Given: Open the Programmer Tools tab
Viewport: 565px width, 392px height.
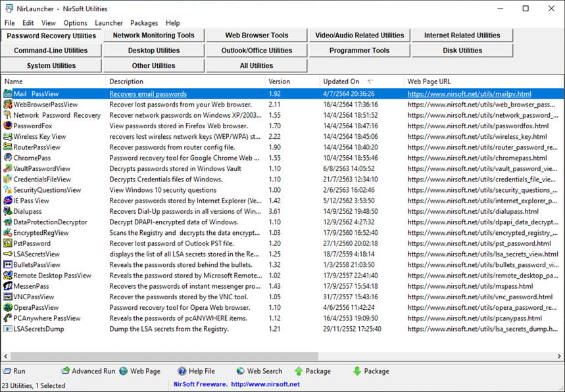Looking at the screenshot, I should 359,51.
